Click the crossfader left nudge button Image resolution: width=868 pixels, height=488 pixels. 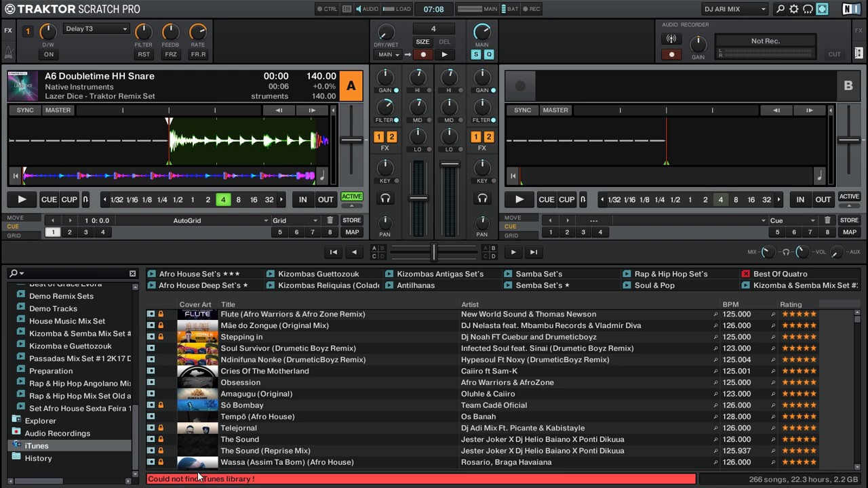pos(354,252)
